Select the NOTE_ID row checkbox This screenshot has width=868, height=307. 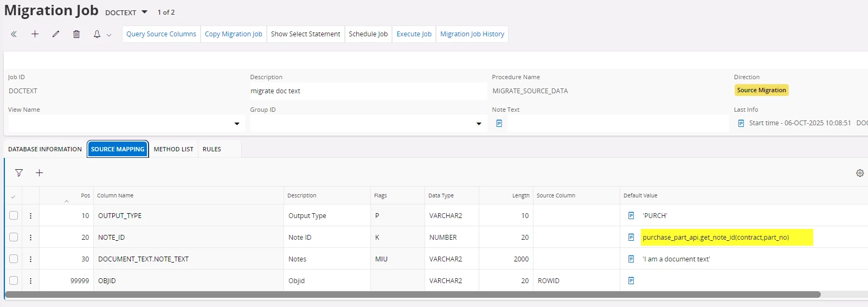(14, 237)
